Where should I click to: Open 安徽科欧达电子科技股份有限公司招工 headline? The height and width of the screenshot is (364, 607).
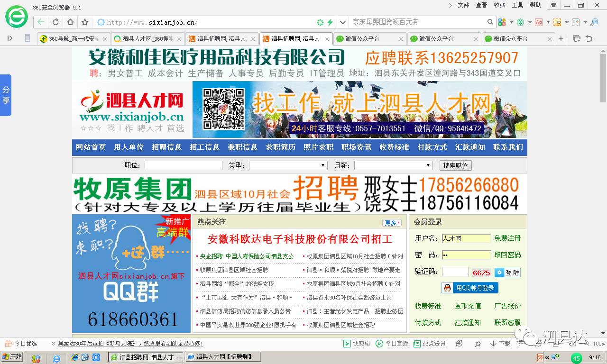coord(300,239)
